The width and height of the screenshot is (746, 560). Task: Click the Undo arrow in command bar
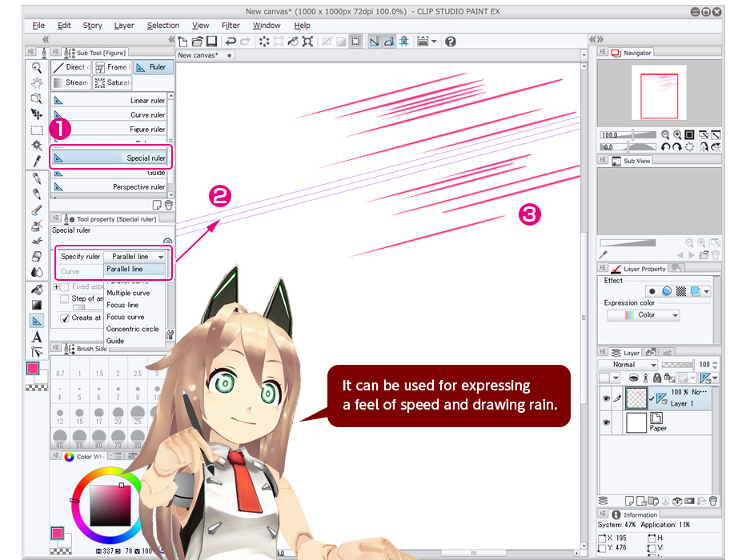point(231,41)
